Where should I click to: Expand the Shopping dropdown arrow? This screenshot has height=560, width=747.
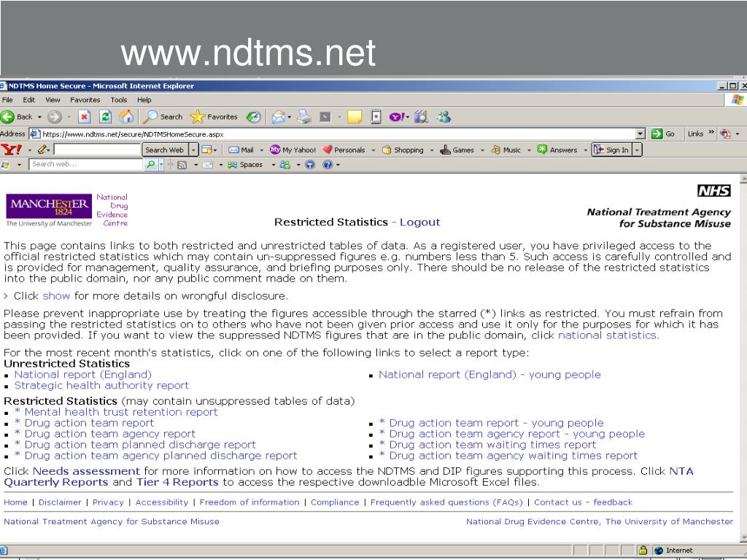[x=432, y=150]
